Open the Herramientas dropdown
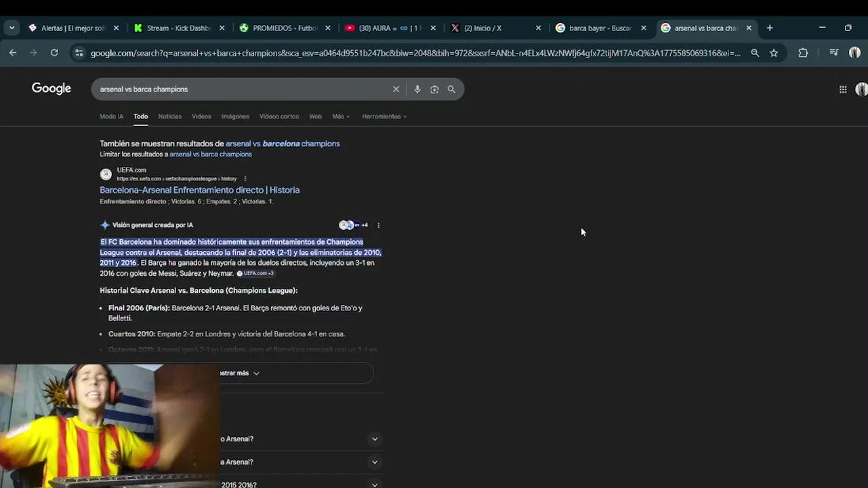 [x=384, y=117]
